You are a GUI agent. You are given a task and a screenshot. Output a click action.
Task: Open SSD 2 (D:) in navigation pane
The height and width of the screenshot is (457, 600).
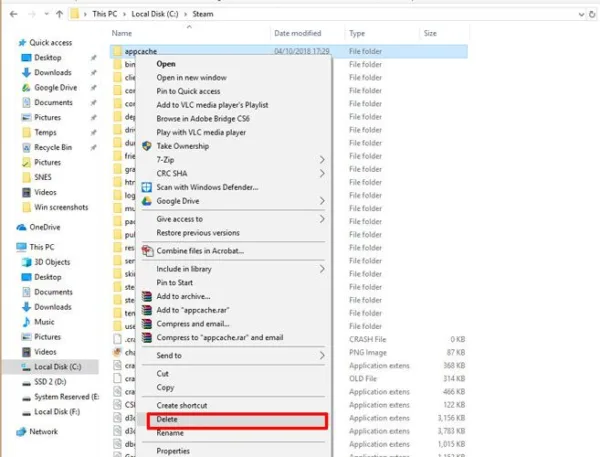pos(50,382)
